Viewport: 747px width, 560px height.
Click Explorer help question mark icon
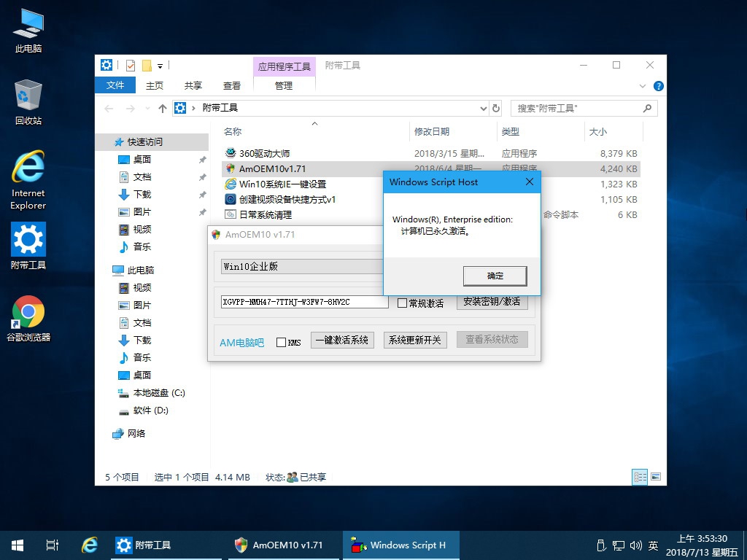click(659, 86)
